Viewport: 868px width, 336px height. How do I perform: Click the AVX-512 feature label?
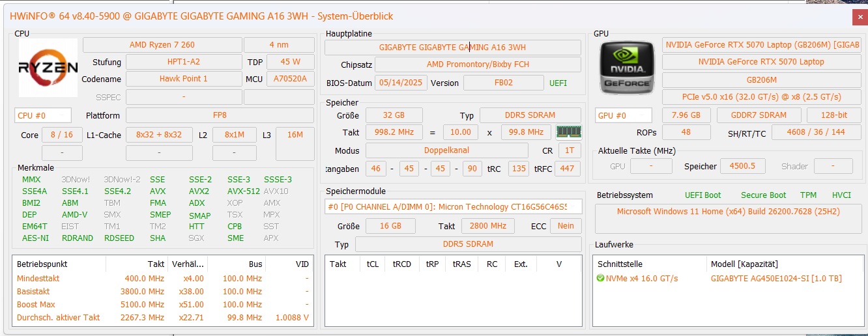(242, 191)
